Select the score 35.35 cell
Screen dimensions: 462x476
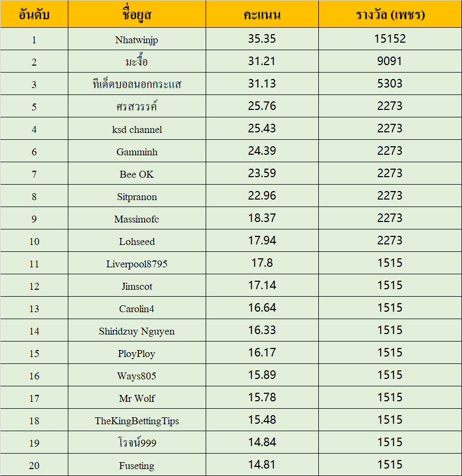pyautogui.click(x=262, y=39)
